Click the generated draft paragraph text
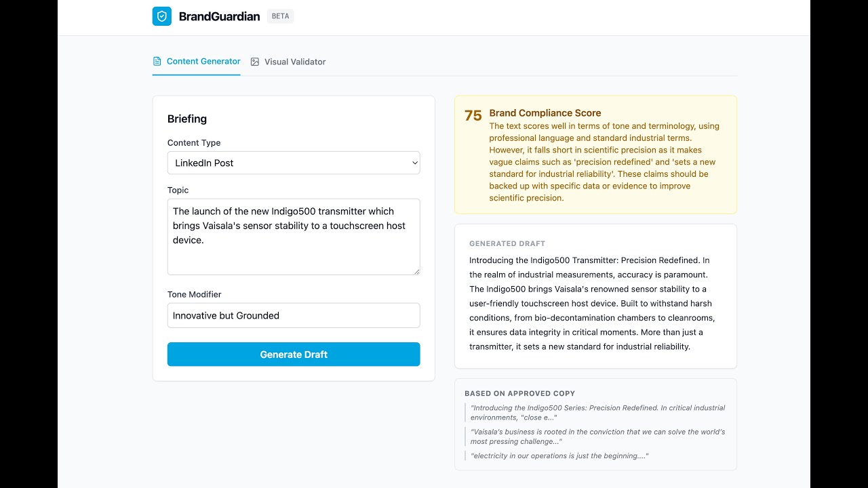 592,304
